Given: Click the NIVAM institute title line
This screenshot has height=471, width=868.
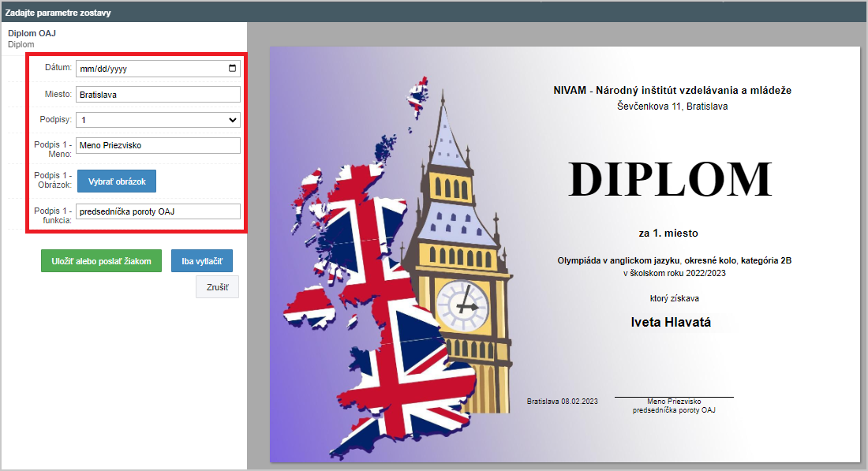Looking at the screenshot, I should click(672, 90).
